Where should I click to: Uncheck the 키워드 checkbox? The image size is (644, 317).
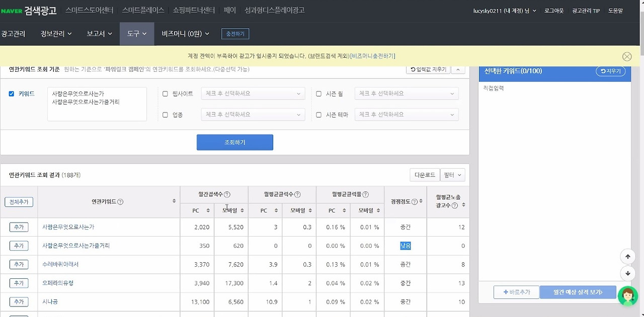click(x=11, y=93)
